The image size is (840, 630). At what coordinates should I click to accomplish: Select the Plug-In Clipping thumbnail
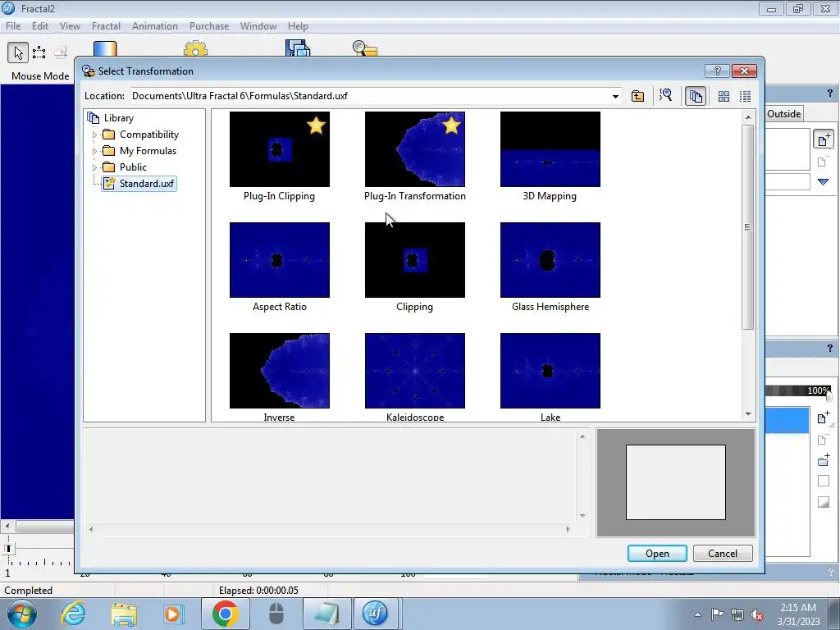point(280,149)
